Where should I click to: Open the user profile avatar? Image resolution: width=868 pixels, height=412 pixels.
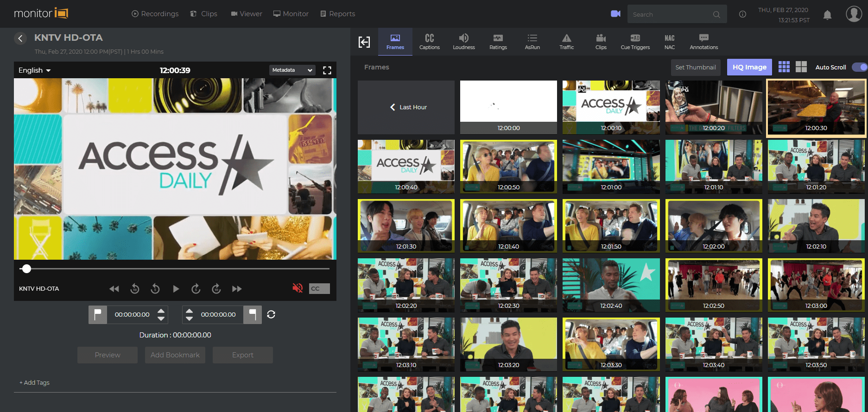pyautogui.click(x=854, y=14)
